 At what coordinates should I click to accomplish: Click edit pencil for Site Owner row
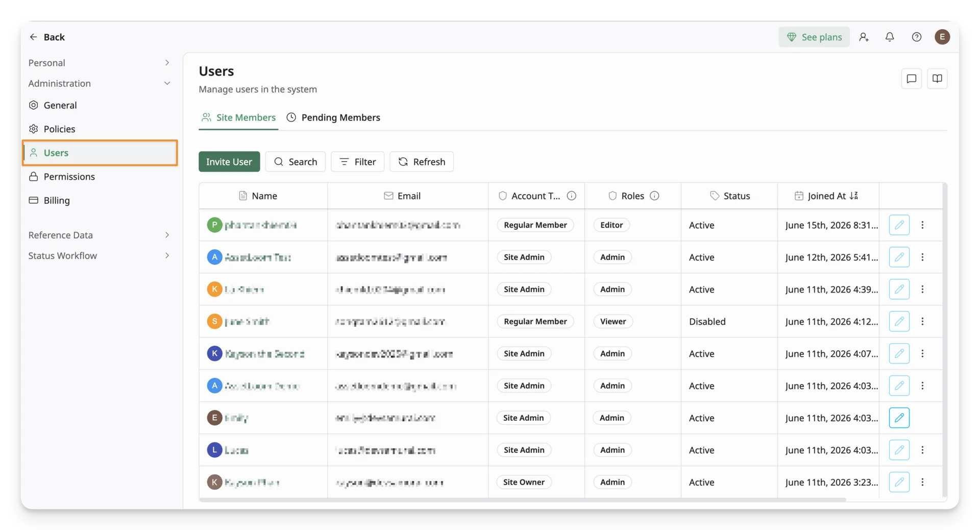click(x=899, y=482)
